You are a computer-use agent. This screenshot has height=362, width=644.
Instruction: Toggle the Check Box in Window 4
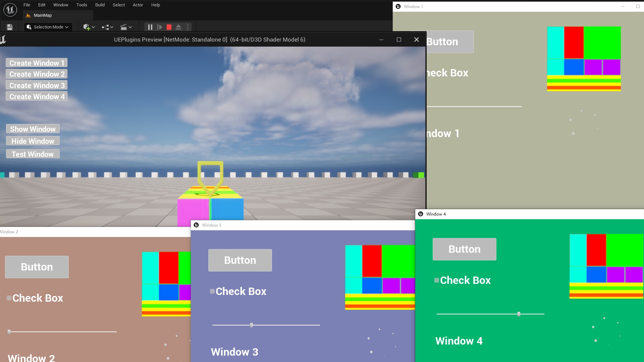click(x=436, y=281)
